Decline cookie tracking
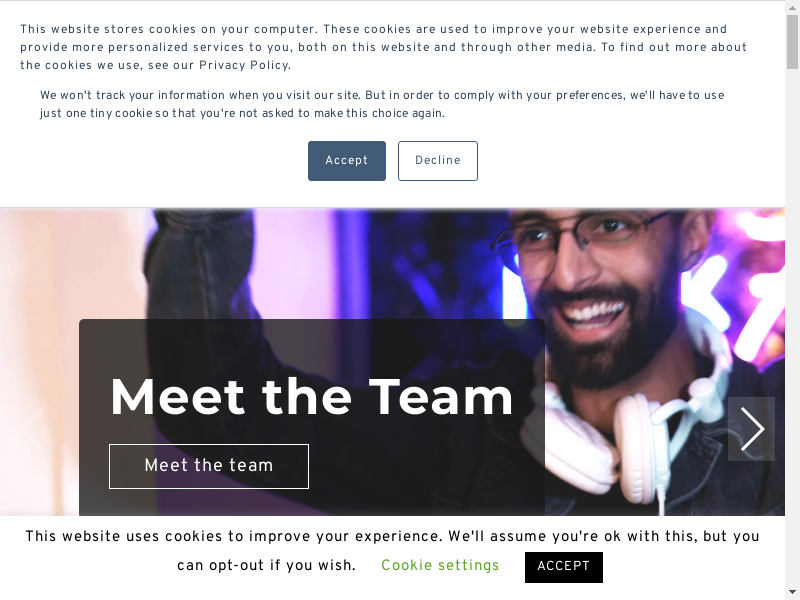Screen dimensions: 800x600 pos(438,161)
